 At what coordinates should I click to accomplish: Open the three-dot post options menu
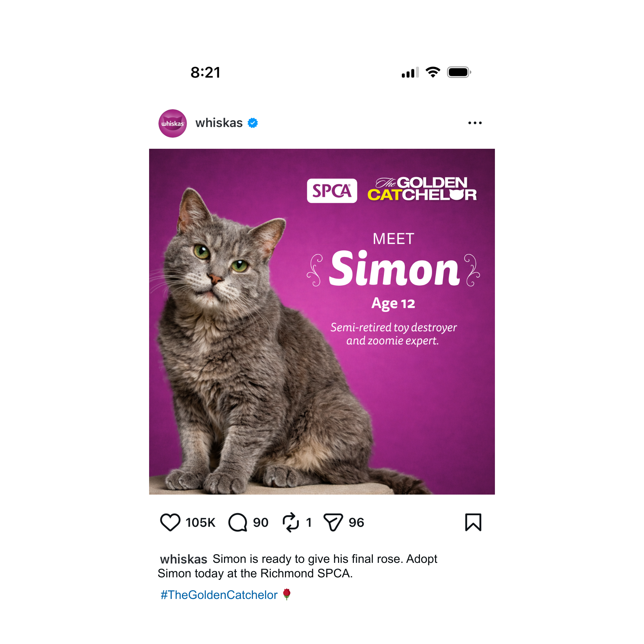(x=475, y=123)
